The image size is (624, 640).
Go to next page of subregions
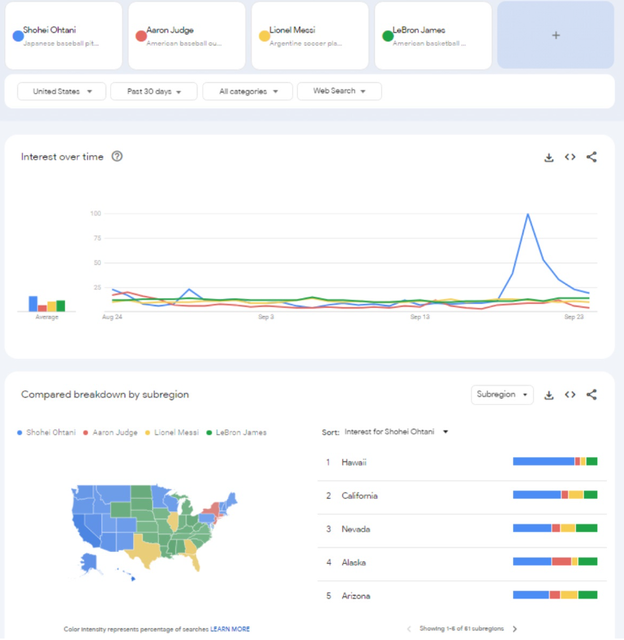pyautogui.click(x=515, y=629)
